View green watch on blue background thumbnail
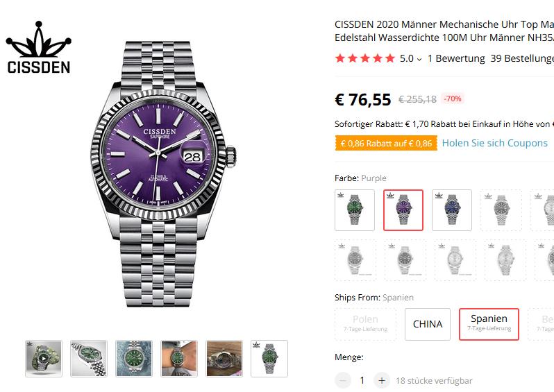The width and height of the screenshot is (554, 392). click(134, 359)
